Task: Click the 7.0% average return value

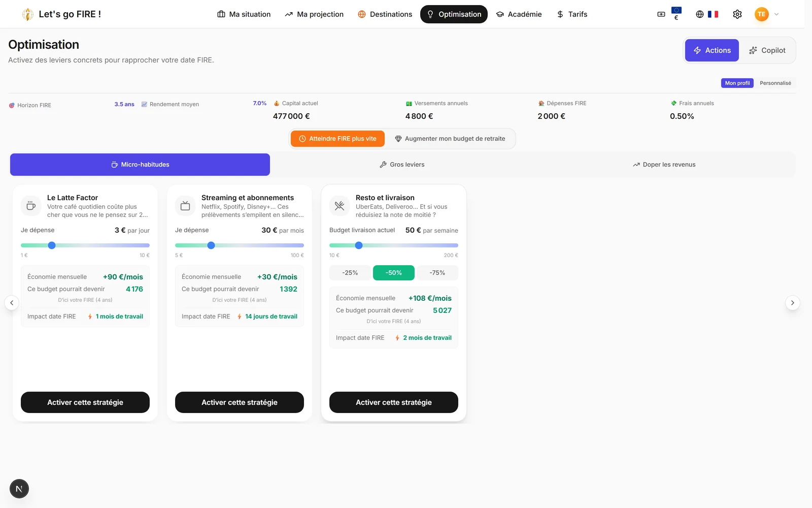Action: (x=260, y=103)
